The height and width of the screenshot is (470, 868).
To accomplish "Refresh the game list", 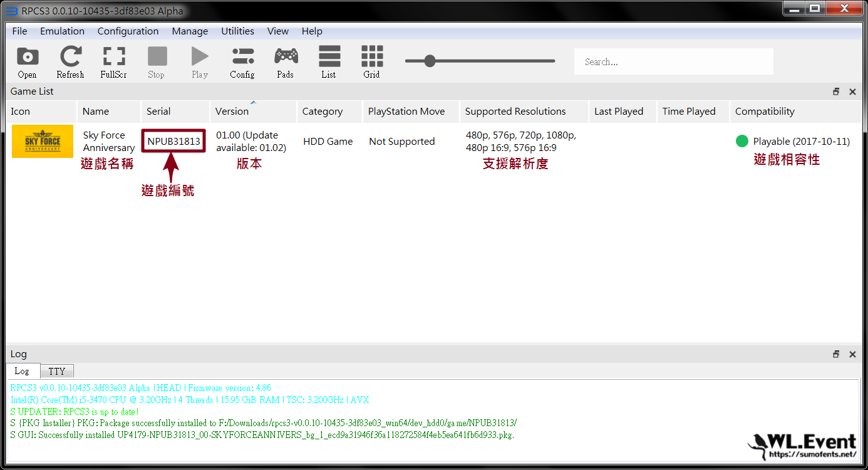I will pyautogui.click(x=70, y=62).
